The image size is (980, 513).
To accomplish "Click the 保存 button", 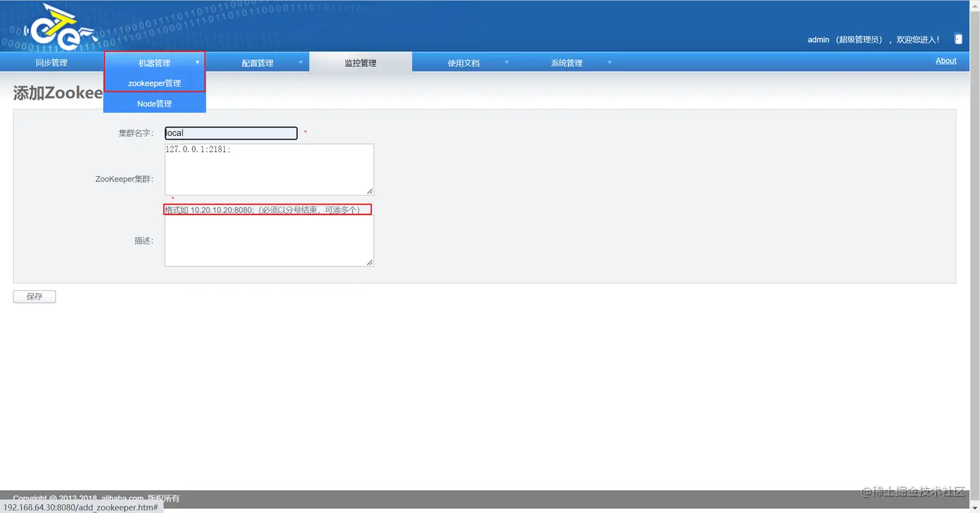I will 34,297.
